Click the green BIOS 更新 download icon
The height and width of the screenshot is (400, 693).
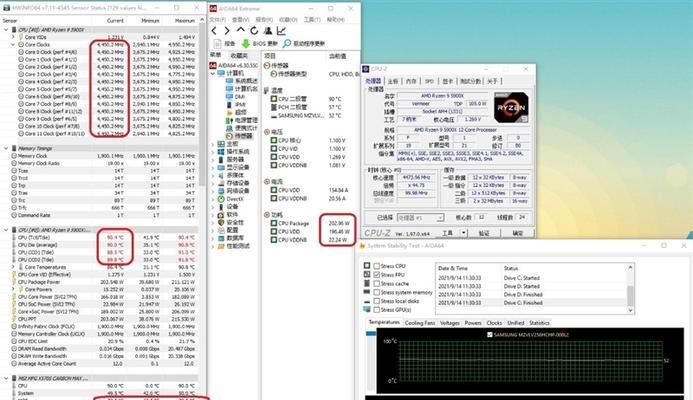(x=246, y=43)
